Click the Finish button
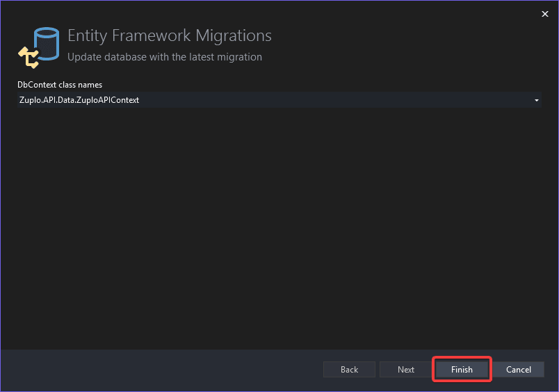 (462, 370)
